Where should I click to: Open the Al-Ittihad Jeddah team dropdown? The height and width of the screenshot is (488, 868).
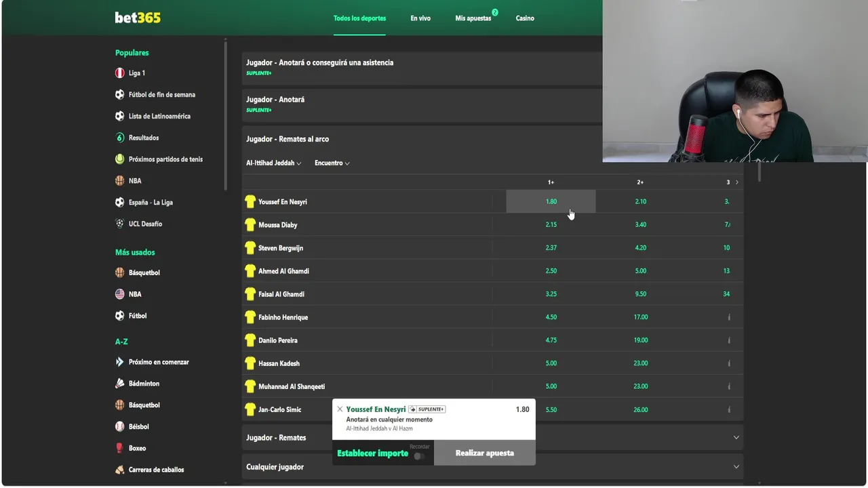click(x=273, y=163)
